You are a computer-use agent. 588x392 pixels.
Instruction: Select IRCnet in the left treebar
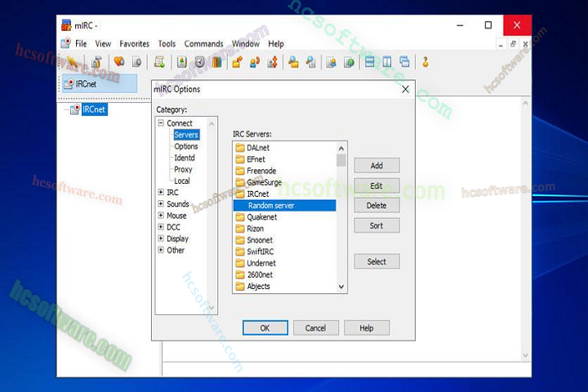tap(94, 109)
